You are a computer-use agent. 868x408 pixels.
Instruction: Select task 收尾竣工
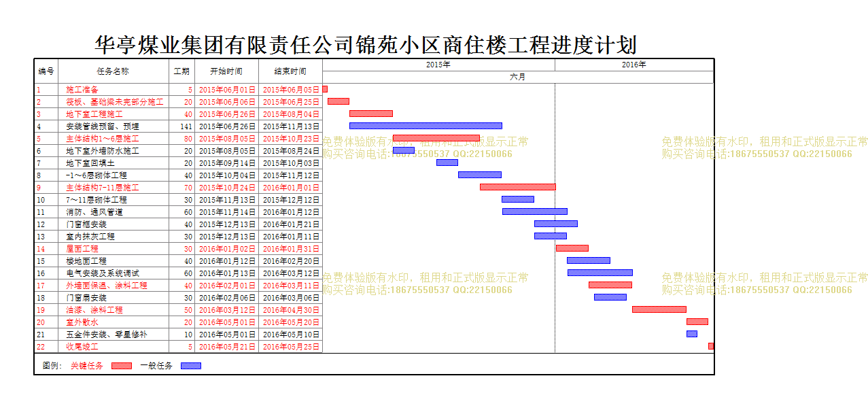(x=82, y=346)
